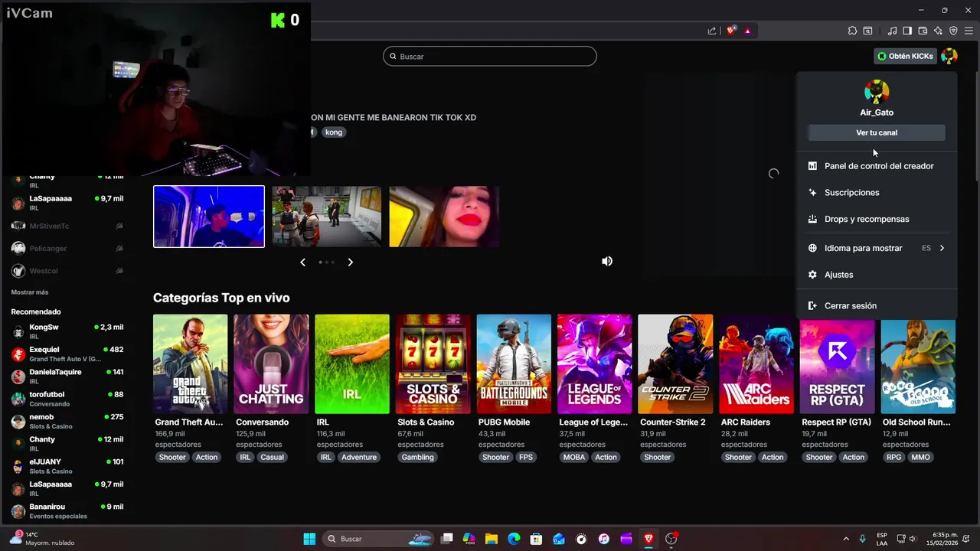Click the microphone icon in system tray

point(863,539)
